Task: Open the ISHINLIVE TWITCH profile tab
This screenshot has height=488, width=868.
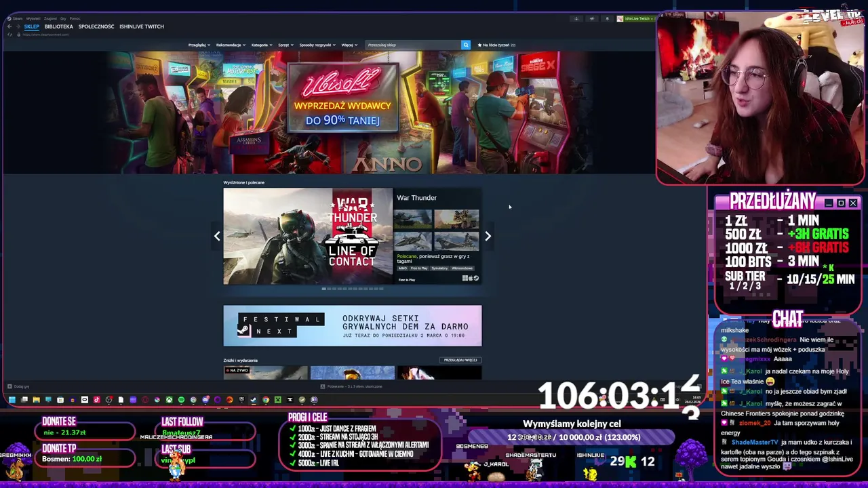Action: click(x=142, y=26)
